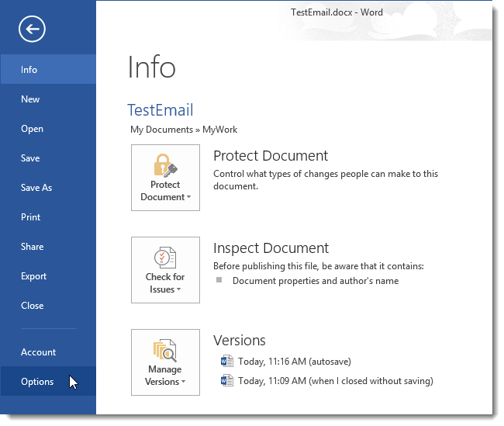Open the Check for Issues dropdown arrow

coord(179,290)
